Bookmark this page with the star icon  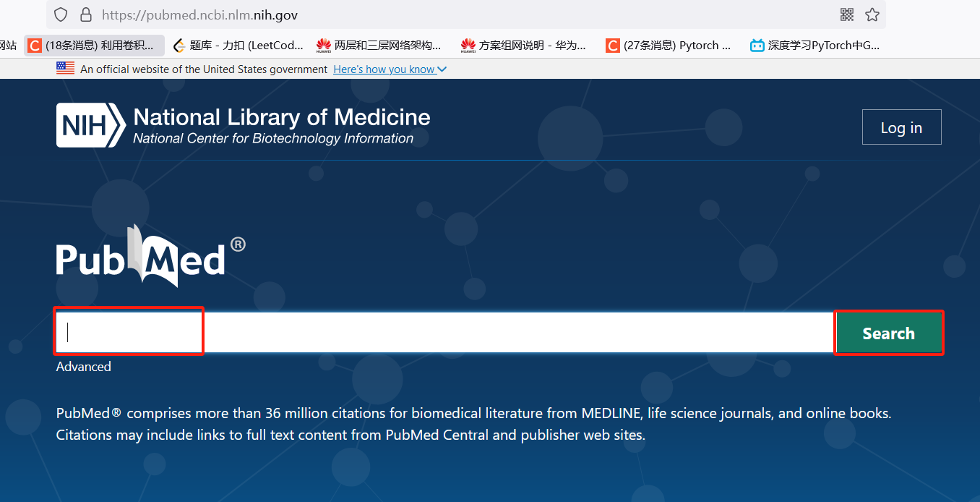[x=872, y=14]
